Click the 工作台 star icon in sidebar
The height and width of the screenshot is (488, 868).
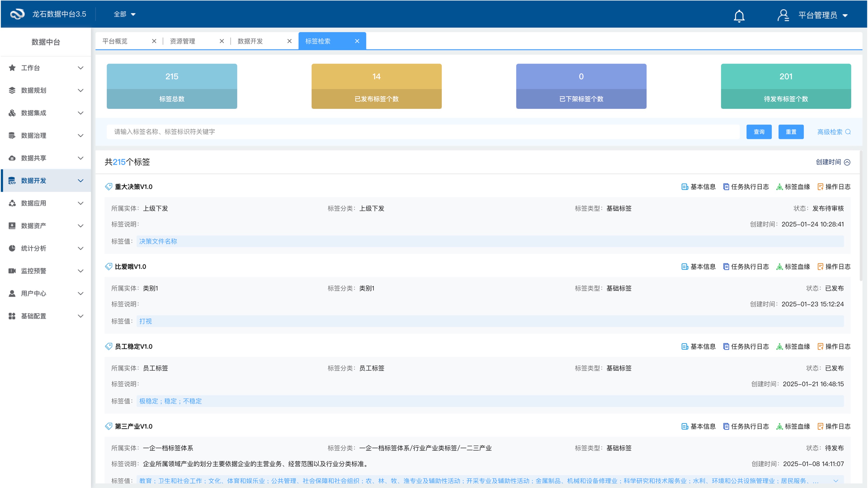[12, 68]
